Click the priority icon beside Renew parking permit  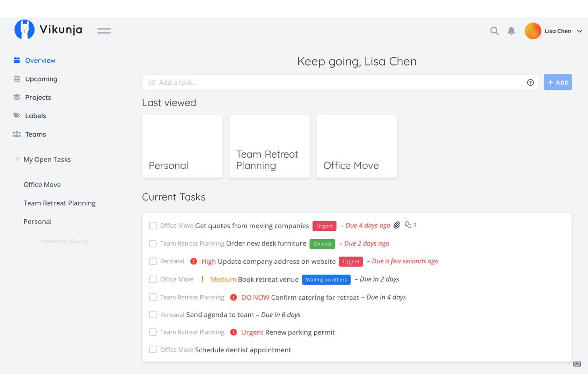click(x=234, y=332)
